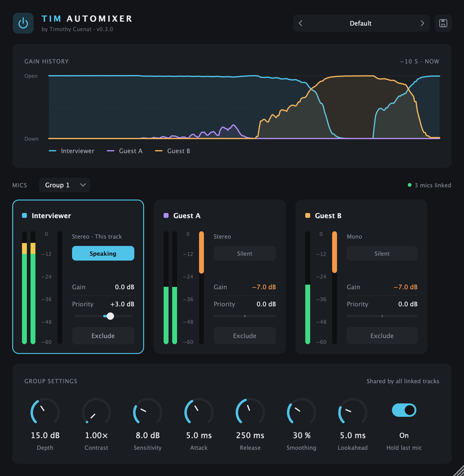Exclude the Guest A mic

click(245, 336)
